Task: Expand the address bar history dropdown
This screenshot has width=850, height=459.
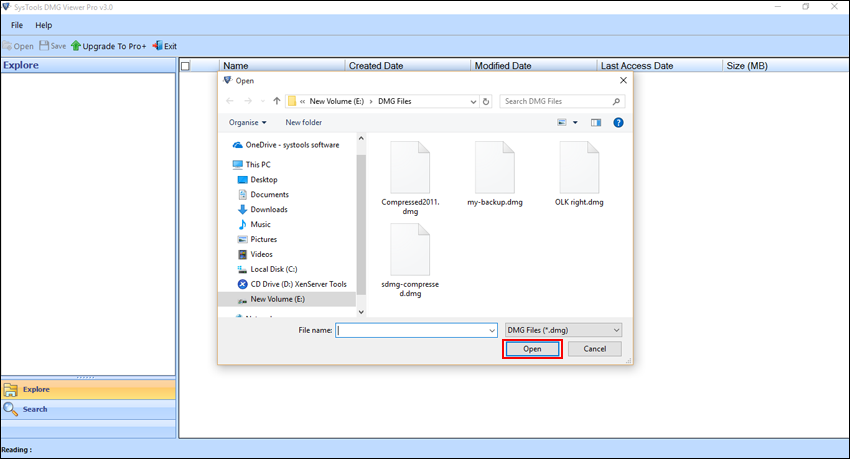Action: [473, 101]
